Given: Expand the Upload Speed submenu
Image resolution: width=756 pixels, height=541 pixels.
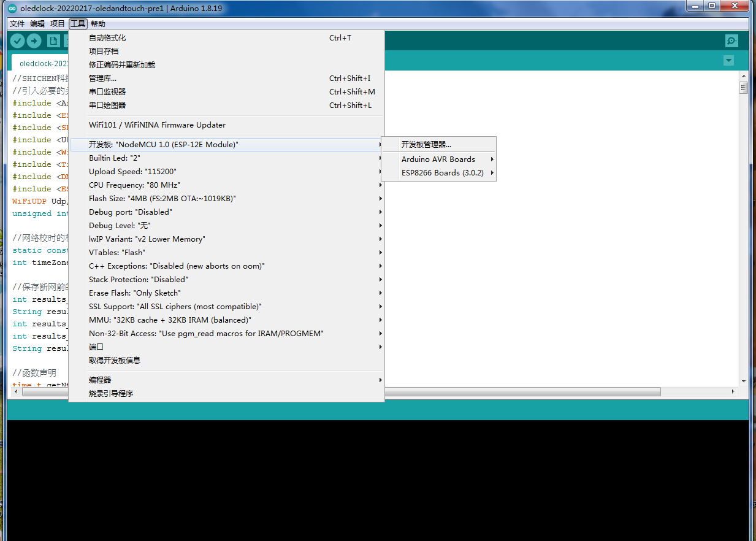Looking at the screenshot, I should (226, 172).
